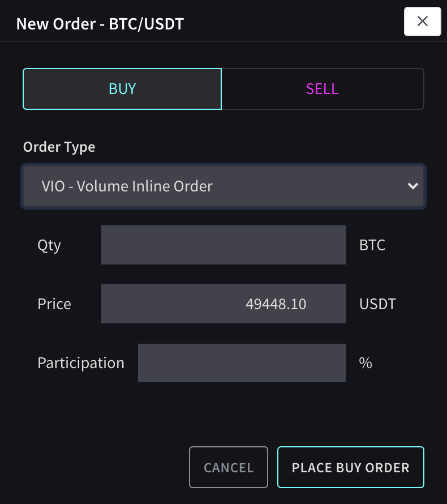The width and height of the screenshot is (447, 504).
Task: Click the BTC unit label
Action: point(372,245)
